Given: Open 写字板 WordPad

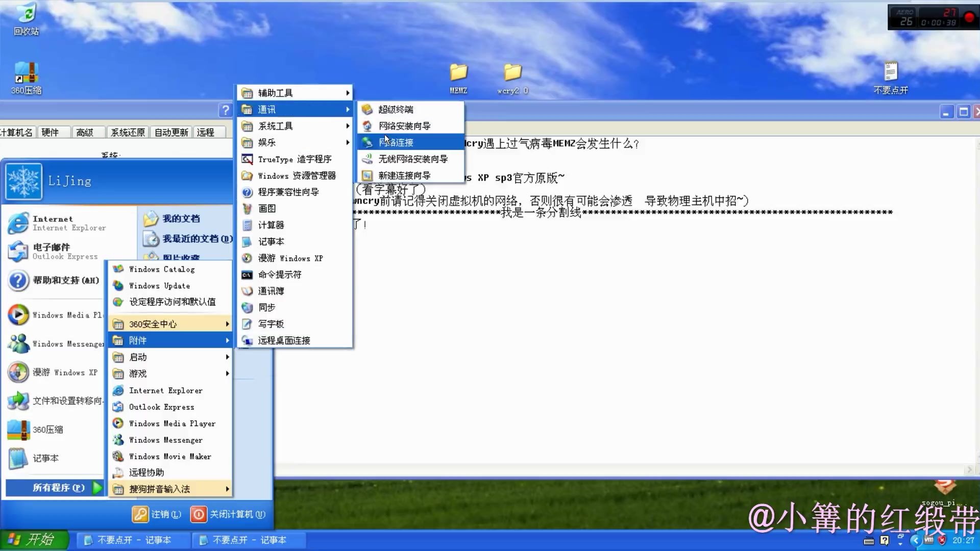Looking at the screenshot, I should pyautogui.click(x=295, y=324).
